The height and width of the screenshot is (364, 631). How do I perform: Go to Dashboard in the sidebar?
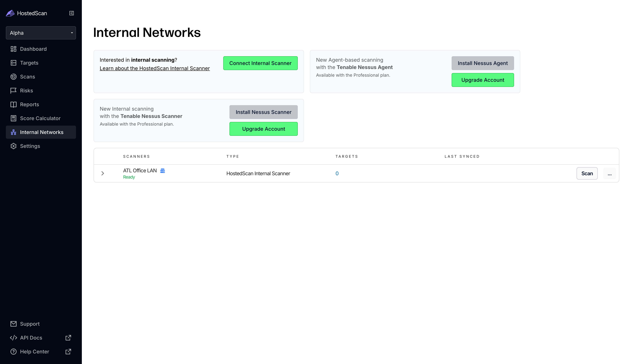point(41,49)
